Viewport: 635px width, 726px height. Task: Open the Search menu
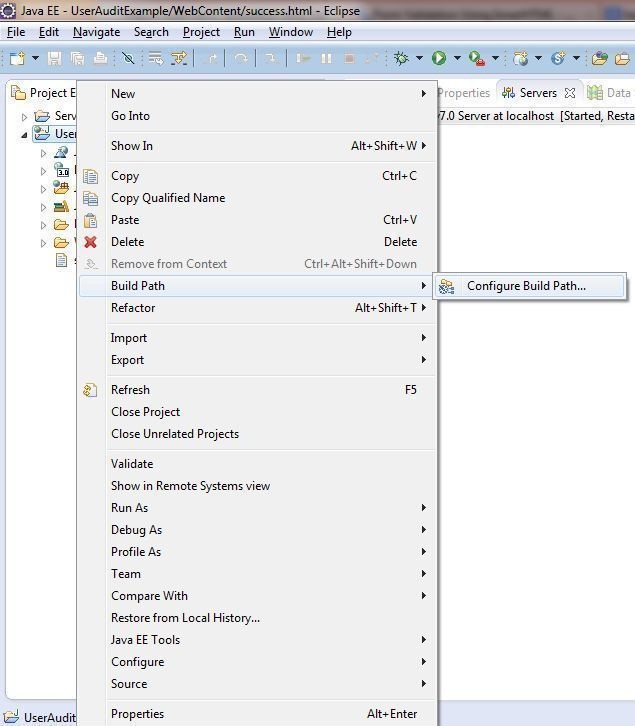tap(151, 32)
